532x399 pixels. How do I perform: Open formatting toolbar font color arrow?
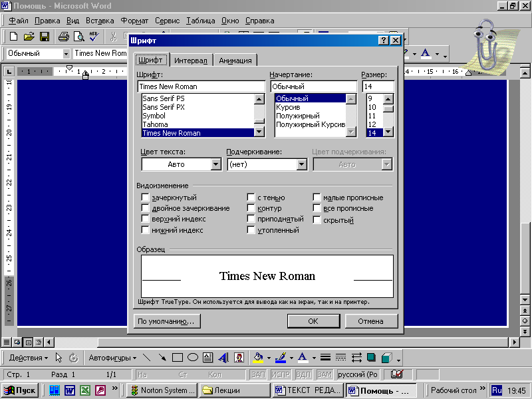[437, 54]
